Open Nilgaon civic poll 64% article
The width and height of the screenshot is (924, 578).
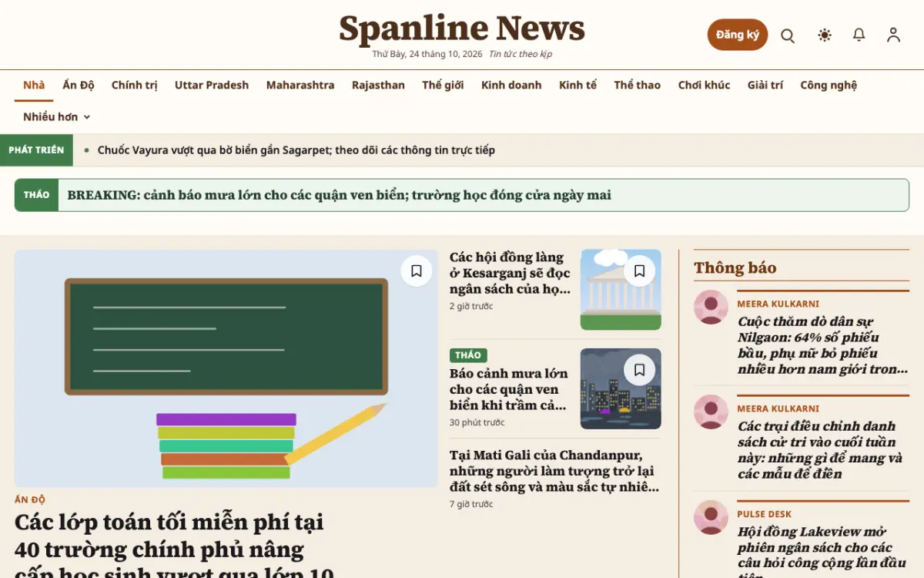coord(823,345)
